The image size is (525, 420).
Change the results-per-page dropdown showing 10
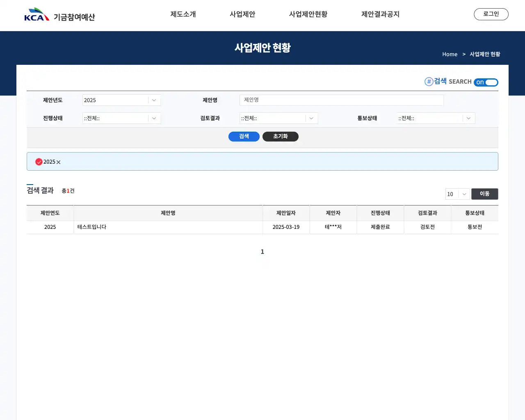[457, 194]
